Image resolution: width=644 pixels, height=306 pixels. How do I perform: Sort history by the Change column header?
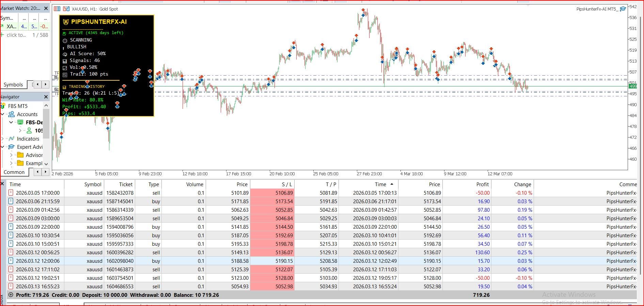point(512,184)
